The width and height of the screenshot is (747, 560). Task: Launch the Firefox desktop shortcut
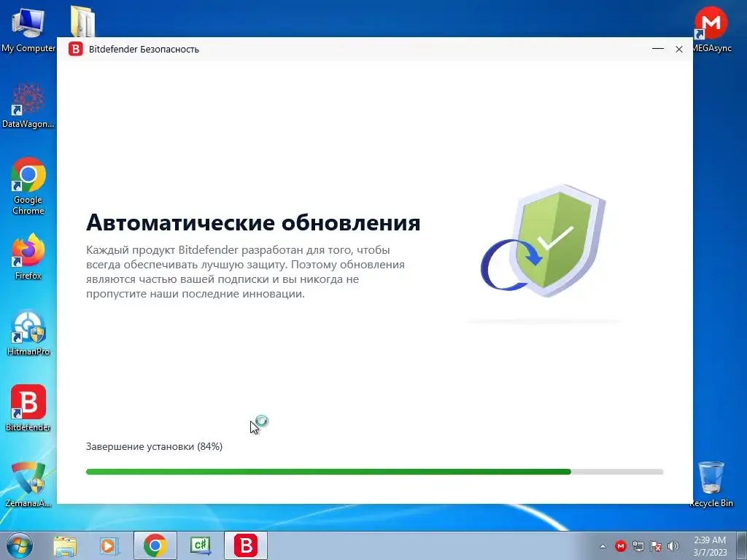pyautogui.click(x=28, y=256)
